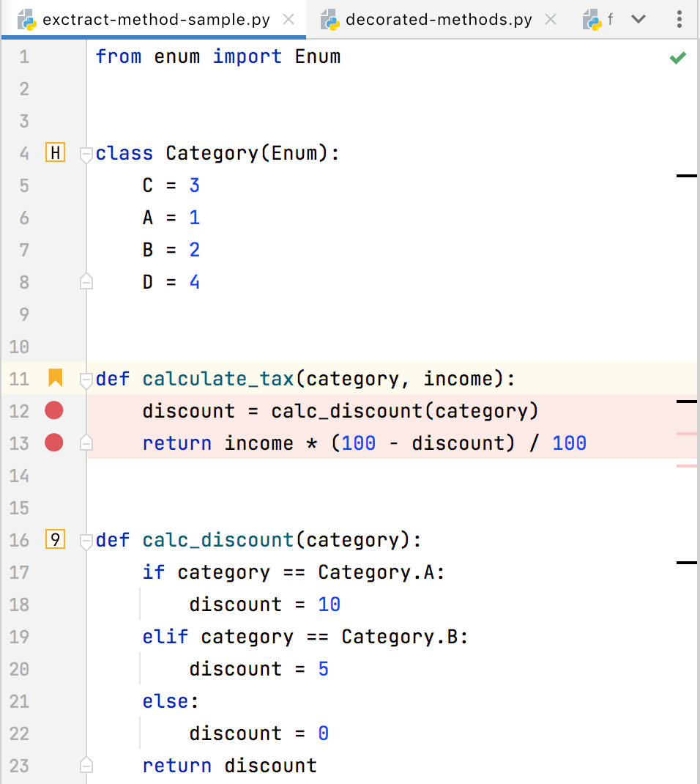
Task: Click 'calc_discount' in the def on line 16
Action: [218, 540]
